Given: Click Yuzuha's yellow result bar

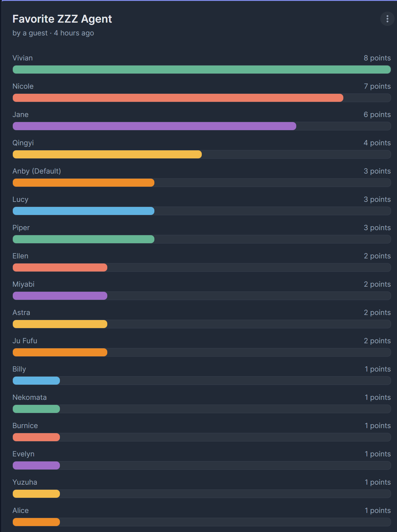Looking at the screenshot, I should (x=36, y=494).
